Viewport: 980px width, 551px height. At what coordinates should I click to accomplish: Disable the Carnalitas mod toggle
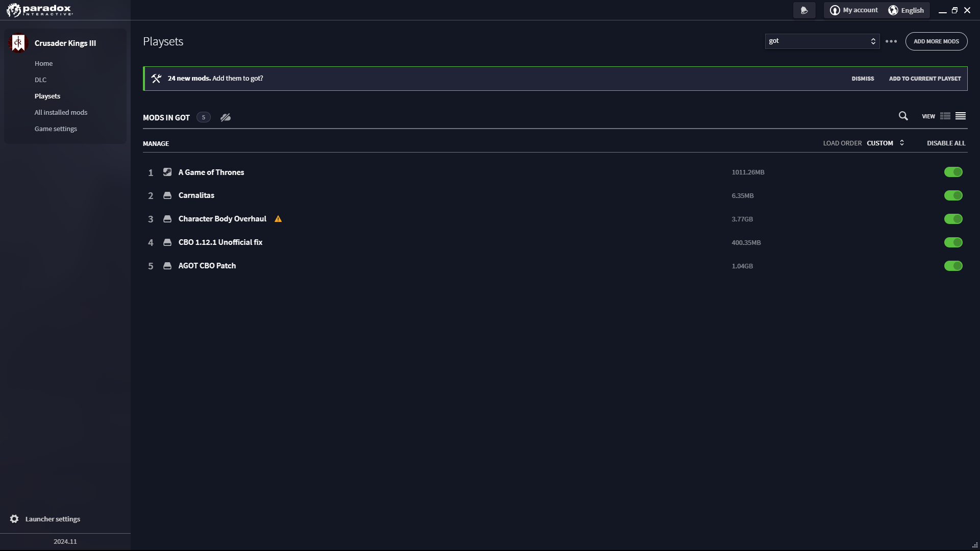tap(953, 195)
